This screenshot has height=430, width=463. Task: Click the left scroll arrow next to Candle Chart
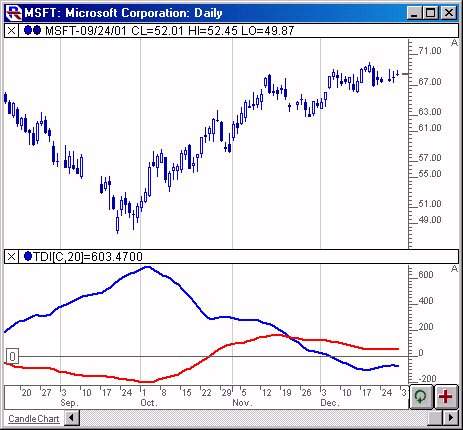click(x=71, y=418)
